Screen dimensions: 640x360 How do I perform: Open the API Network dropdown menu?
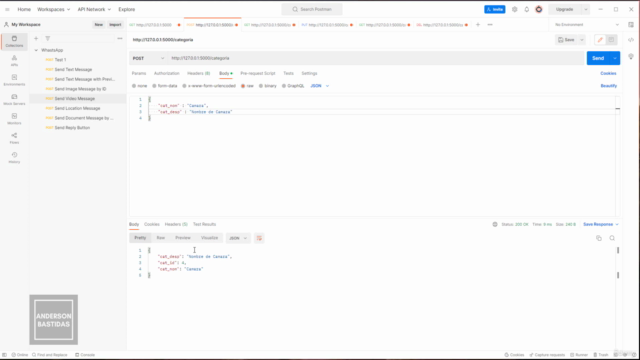[94, 9]
